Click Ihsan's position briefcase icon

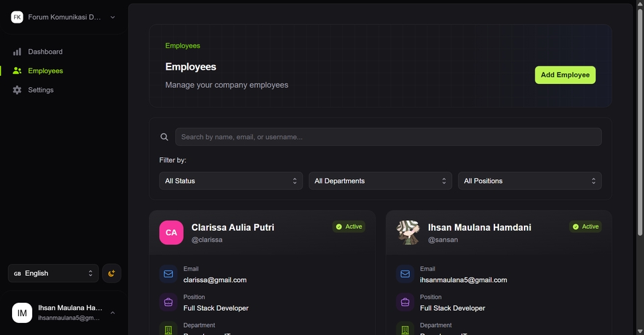(x=405, y=302)
